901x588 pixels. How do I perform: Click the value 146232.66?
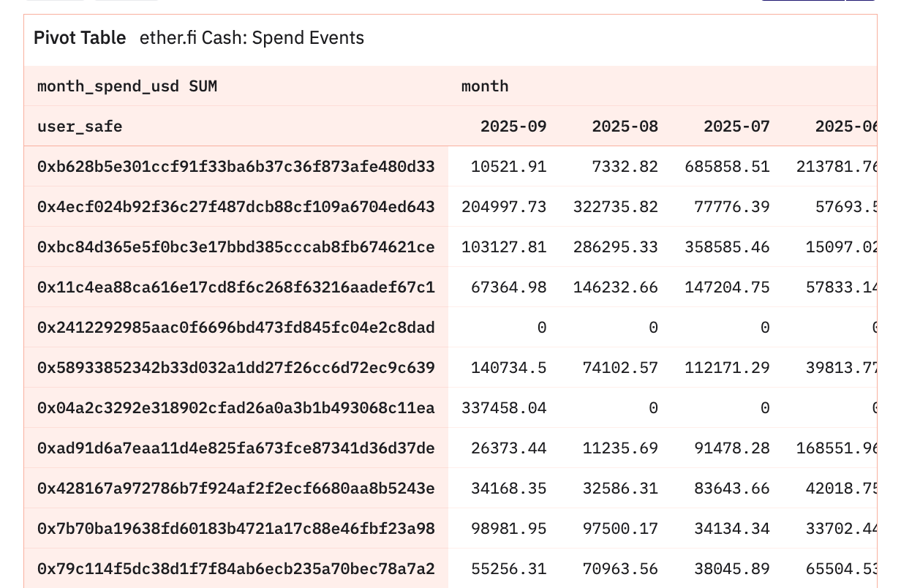click(x=616, y=287)
